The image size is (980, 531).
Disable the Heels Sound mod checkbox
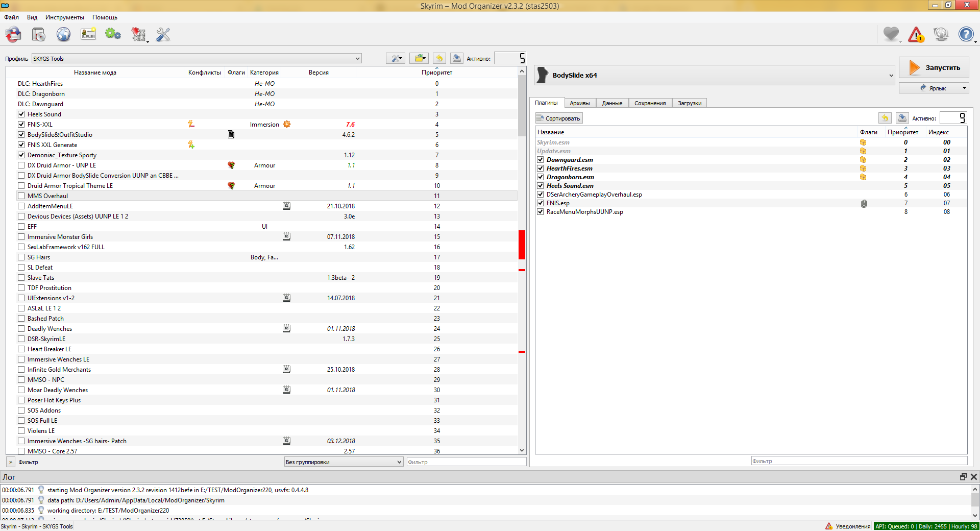point(21,114)
